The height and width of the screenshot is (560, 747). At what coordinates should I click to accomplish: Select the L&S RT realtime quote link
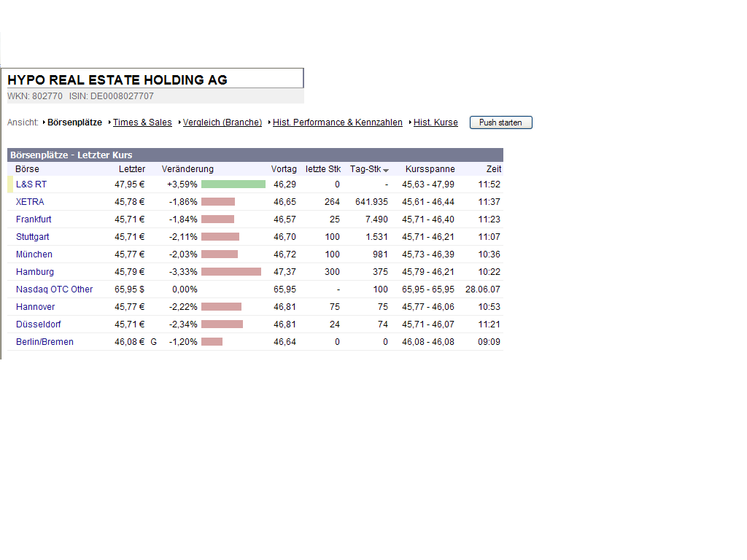pos(31,184)
